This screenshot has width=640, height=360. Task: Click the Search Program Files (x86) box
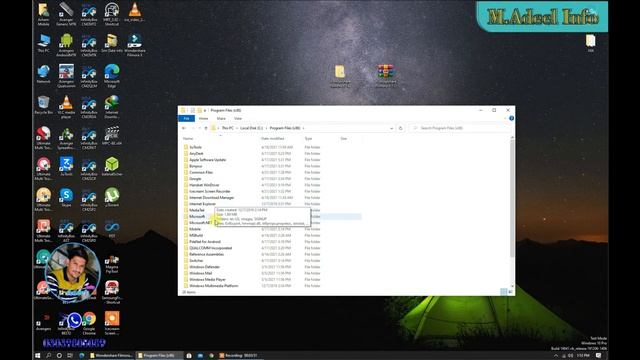pyautogui.click(x=460, y=128)
